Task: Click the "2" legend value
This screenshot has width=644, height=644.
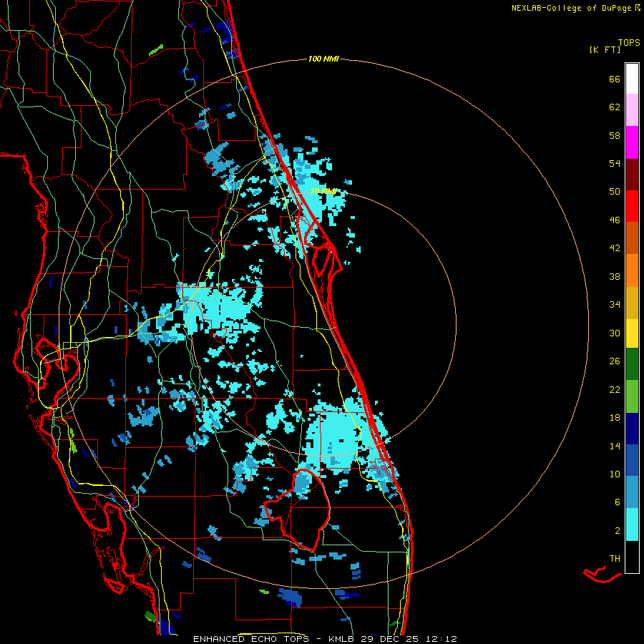Action: [x=618, y=531]
